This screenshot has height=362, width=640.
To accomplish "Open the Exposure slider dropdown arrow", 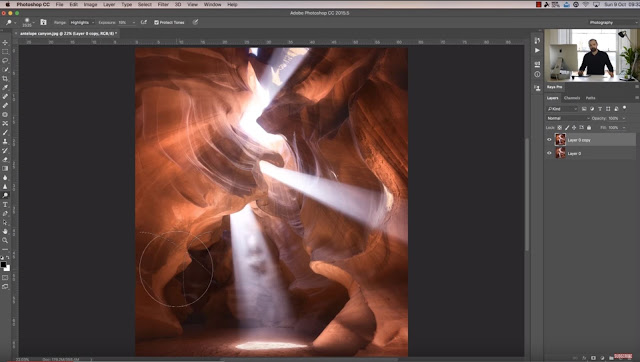I will coord(133,22).
